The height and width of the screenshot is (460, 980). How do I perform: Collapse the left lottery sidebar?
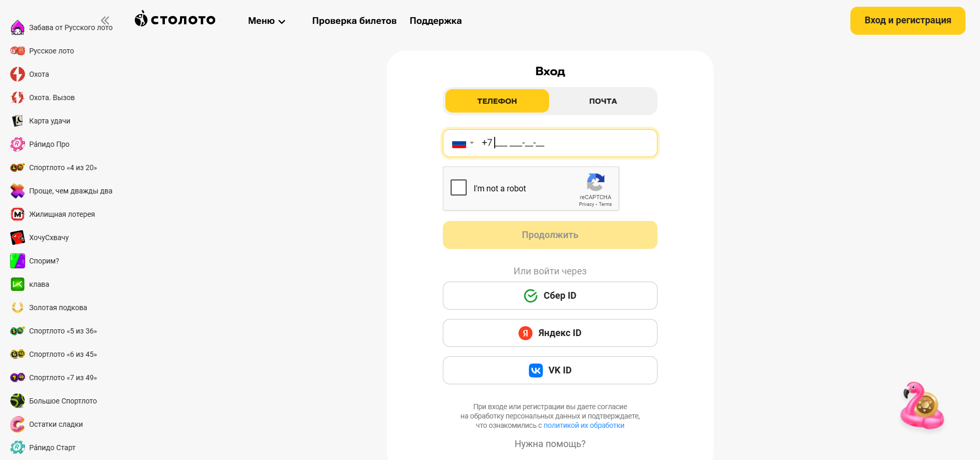(105, 20)
